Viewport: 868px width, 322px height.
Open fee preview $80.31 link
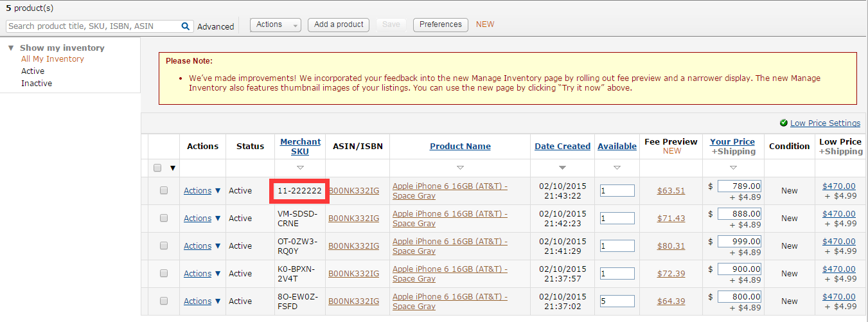pos(671,246)
